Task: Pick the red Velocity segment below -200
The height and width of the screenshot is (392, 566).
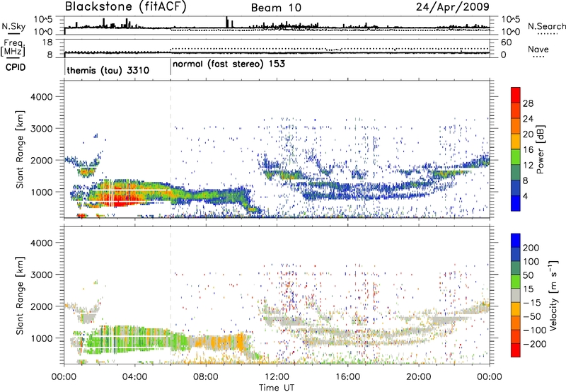Action: pyautogui.click(x=516, y=350)
